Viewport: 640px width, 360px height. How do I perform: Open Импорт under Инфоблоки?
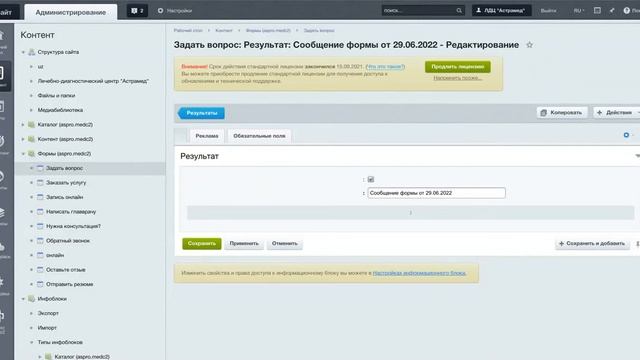[x=47, y=328]
